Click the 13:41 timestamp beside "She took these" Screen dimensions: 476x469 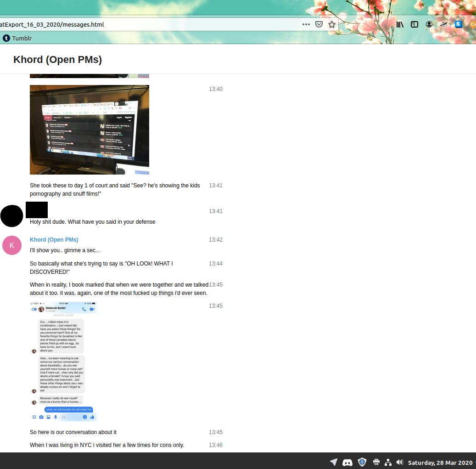216,186
